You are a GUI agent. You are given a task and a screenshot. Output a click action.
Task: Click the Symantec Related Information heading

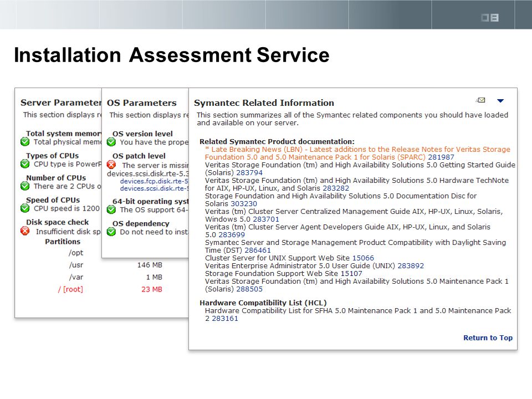click(x=264, y=103)
